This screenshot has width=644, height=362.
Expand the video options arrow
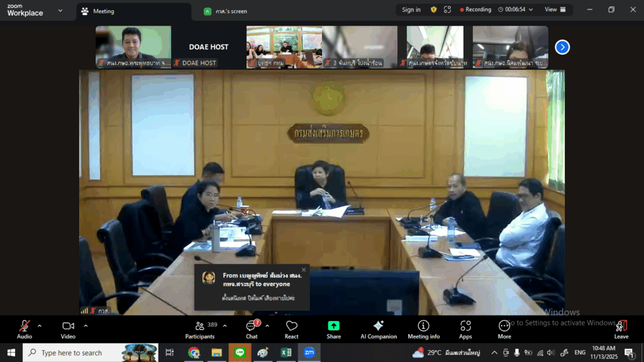click(x=86, y=326)
